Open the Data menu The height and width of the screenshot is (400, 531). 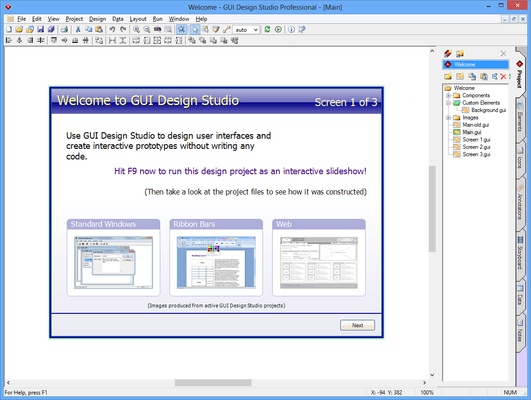tap(118, 19)
